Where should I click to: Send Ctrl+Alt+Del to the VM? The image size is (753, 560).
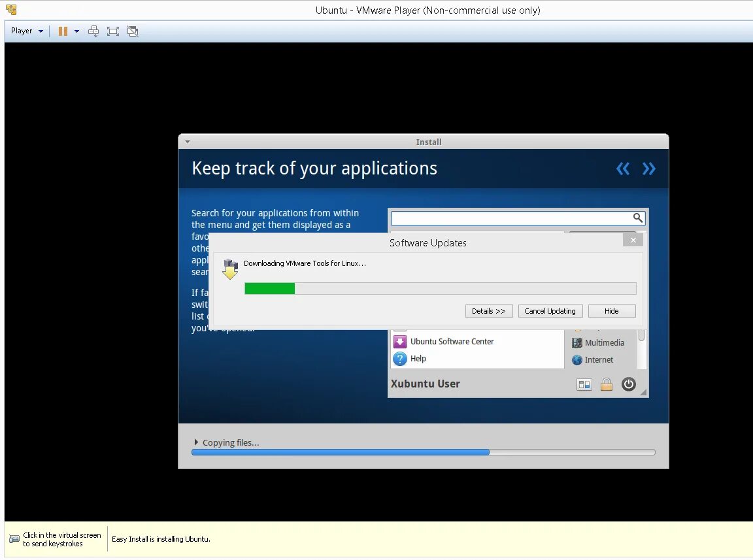pos(93,31)
